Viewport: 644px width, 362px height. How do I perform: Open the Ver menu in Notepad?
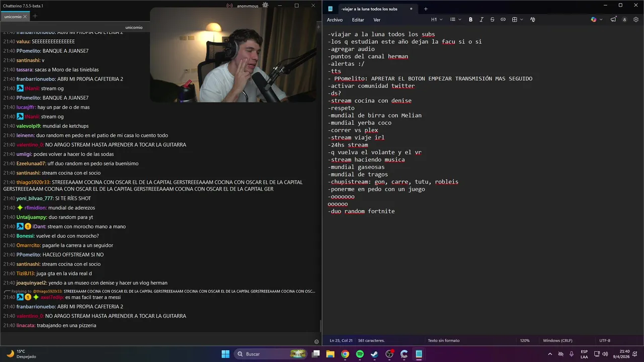click(377, 20)
